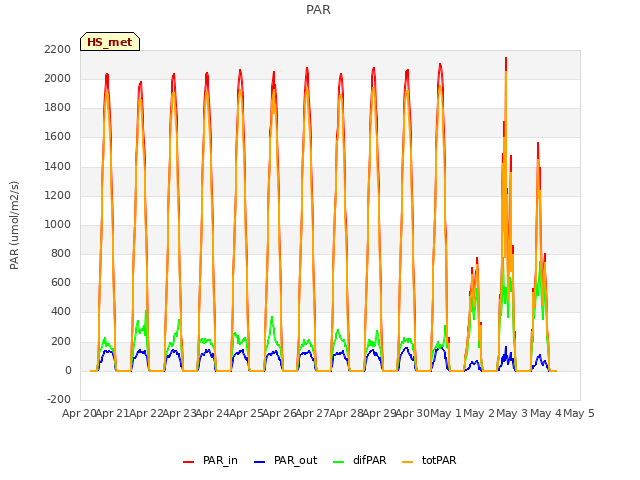Click the 1000 y-axis tick label
Image resolution: width=640 pixels, height=480 pixels.
point(58,224)
